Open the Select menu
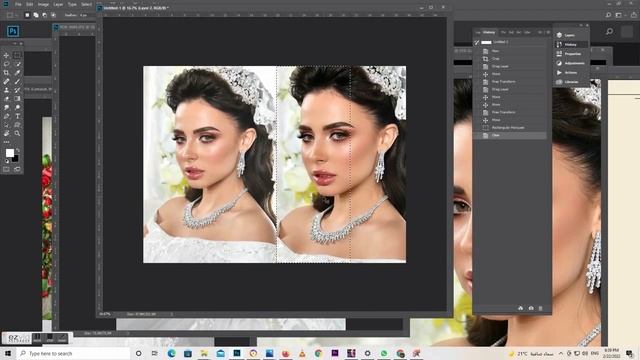 click(x=86, y=4)
